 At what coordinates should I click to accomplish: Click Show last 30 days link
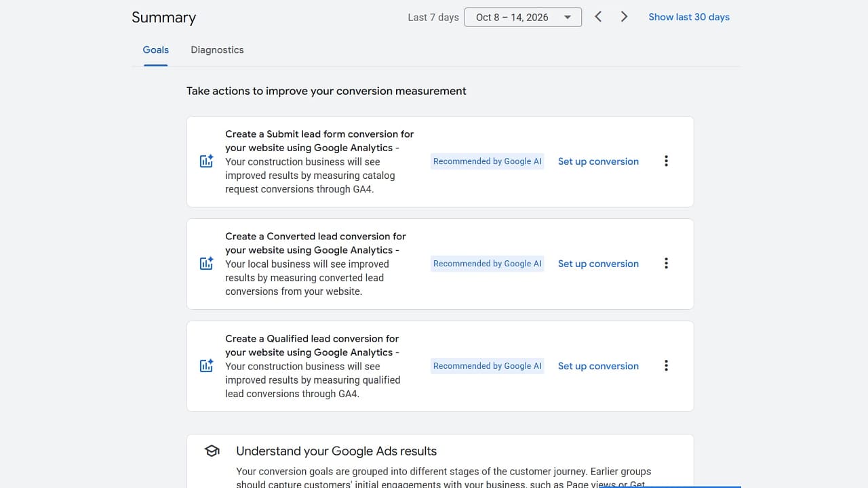[x=689, y=17]
